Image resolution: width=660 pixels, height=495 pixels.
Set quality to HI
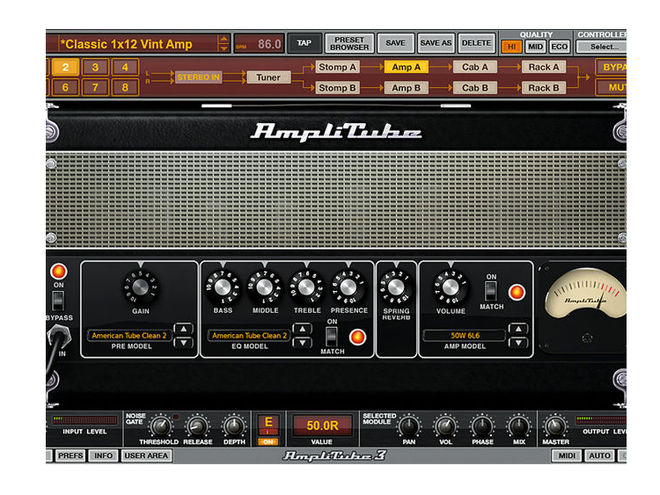(512, 47)
